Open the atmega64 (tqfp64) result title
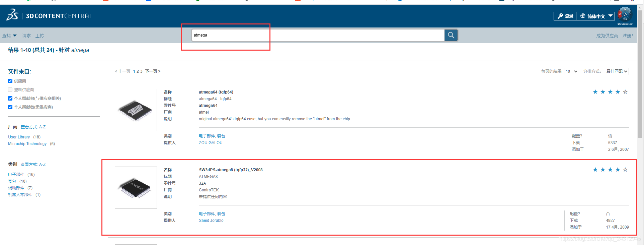 216,92
